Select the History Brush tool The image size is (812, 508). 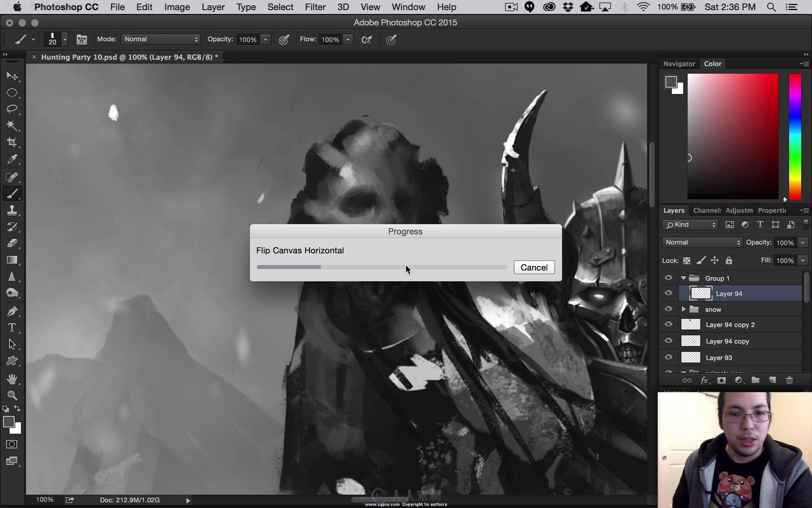pyautogui.click(x=12, y=227)
